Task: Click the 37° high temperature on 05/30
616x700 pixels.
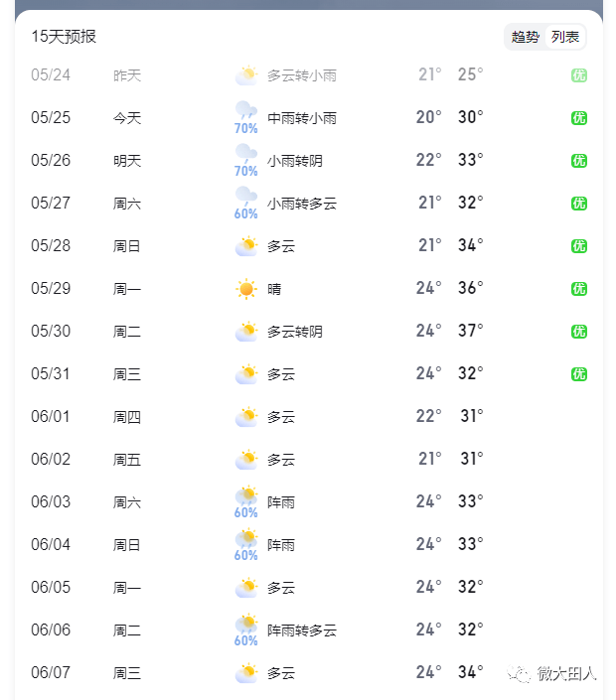Action: tap(470, 331)
